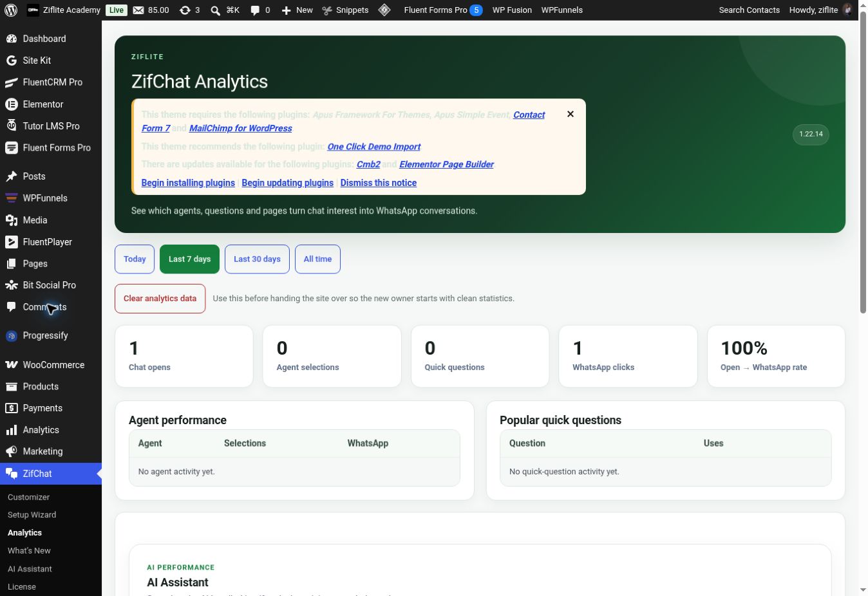Open FluentCRM Pro sidebar icon
The image size is (868, 596).
(11, 82)
